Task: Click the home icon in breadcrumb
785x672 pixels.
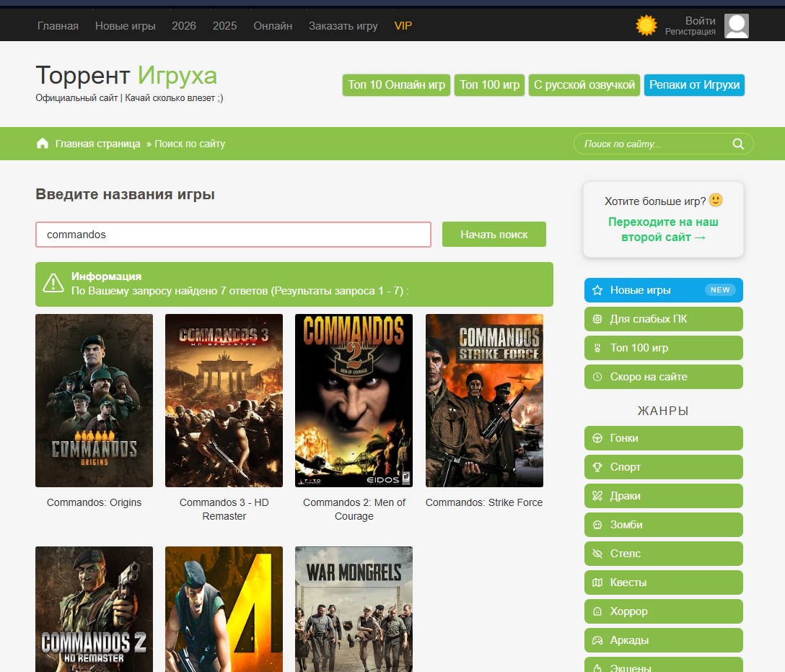Action: (x=43, y=144)
